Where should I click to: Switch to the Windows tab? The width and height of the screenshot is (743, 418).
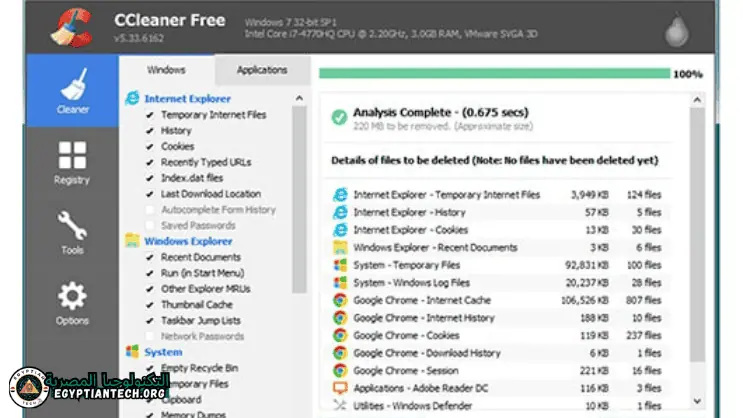tap(166, 70)
